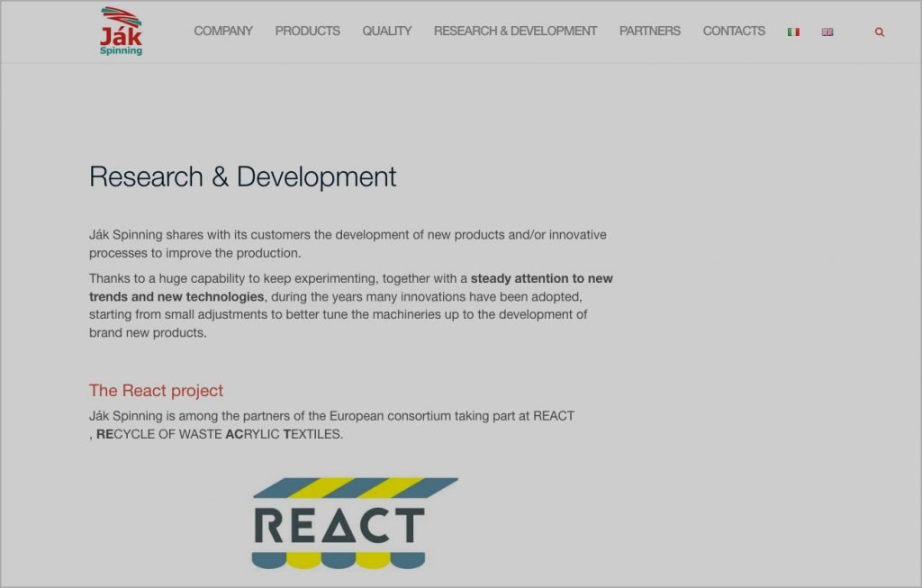Viewport: 922px width, 588px height.
Task: Click the Ják Spinning logo
Action: tap(122, 32)
